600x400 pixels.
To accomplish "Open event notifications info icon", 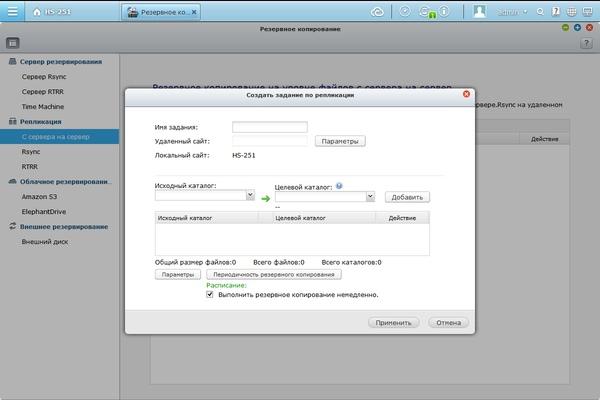I will coord(444,11).
